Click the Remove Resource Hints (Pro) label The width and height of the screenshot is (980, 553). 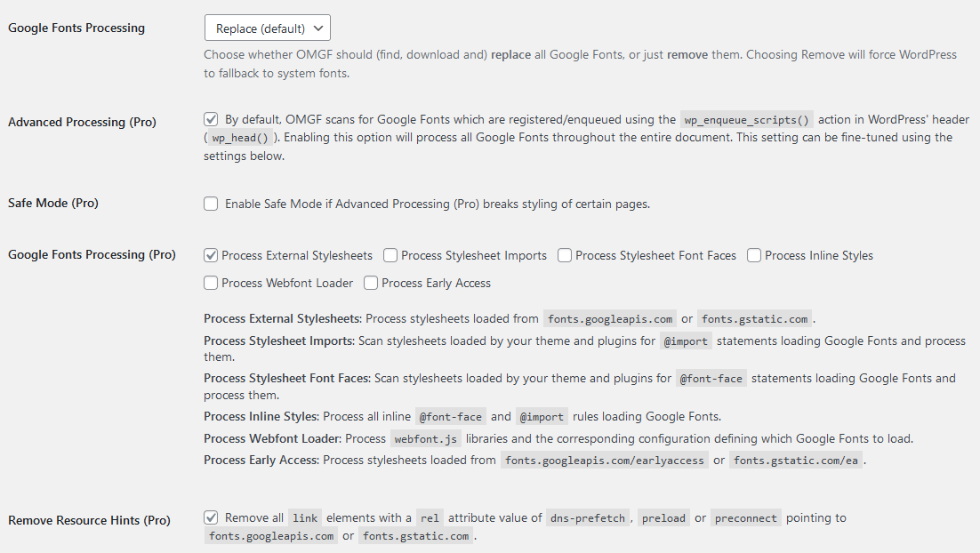[x=90, y=520]
